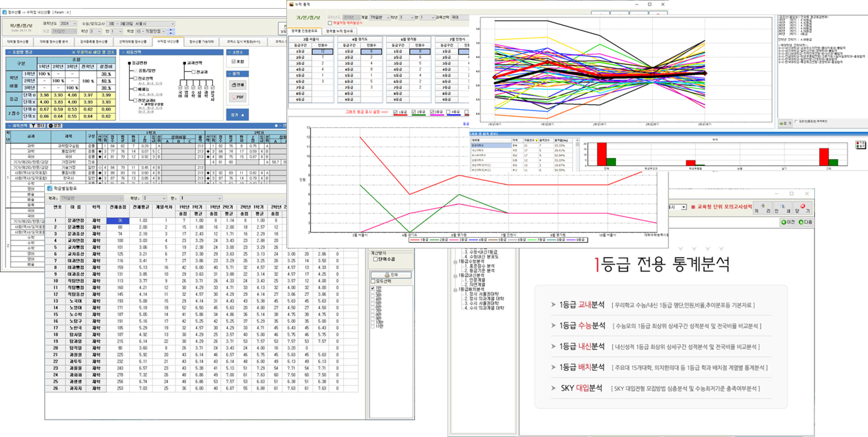Open 계열 dropdown in 누적 통계 window
This screenshot has width=868, height=437.
point(380,17)
